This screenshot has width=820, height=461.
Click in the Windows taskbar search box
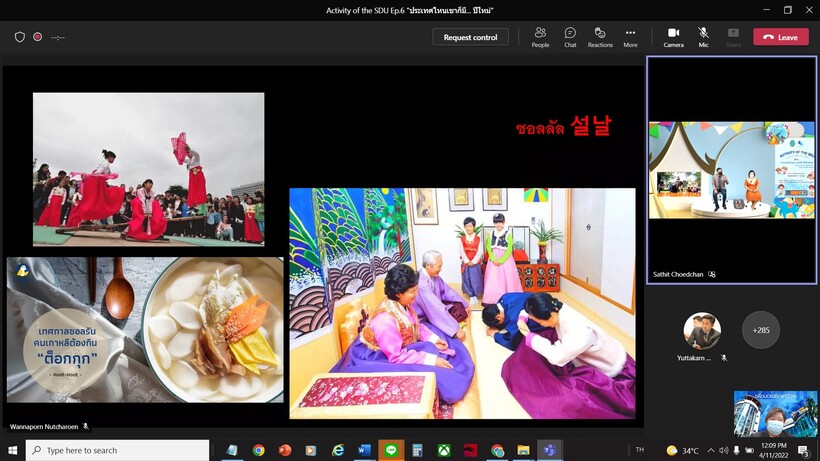[118, 451]
